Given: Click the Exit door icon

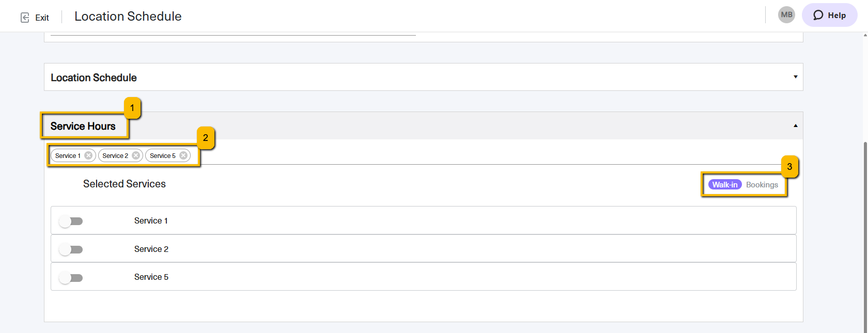Looking at the screenshot, I should (25, 18).
